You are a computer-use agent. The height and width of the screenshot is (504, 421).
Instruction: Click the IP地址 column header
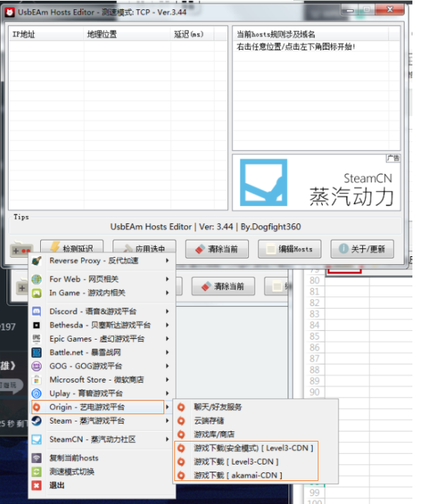47,34
